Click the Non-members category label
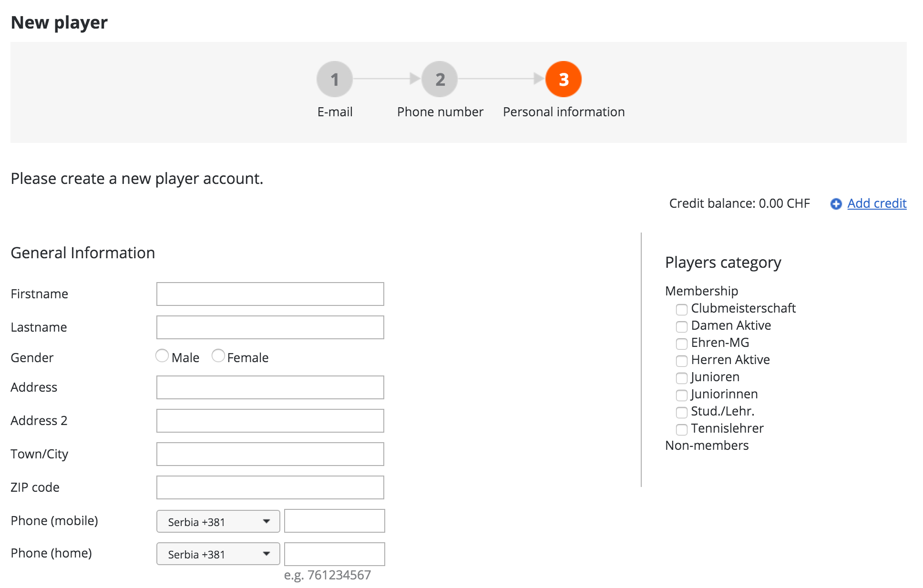This screenshot has width=923, height=588. [x=707, y=446]
